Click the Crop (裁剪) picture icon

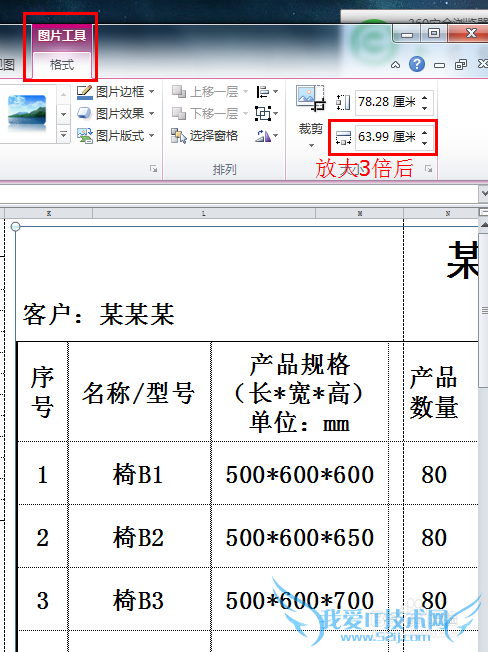pos(310,98)
